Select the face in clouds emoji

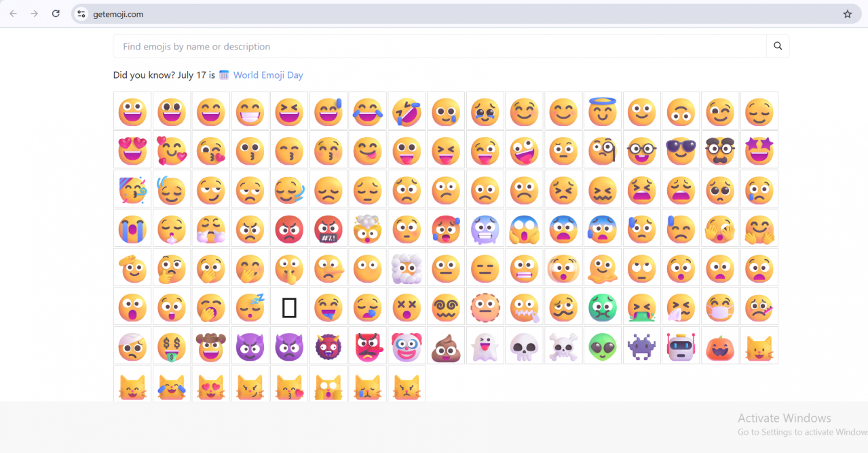[407, 269]
